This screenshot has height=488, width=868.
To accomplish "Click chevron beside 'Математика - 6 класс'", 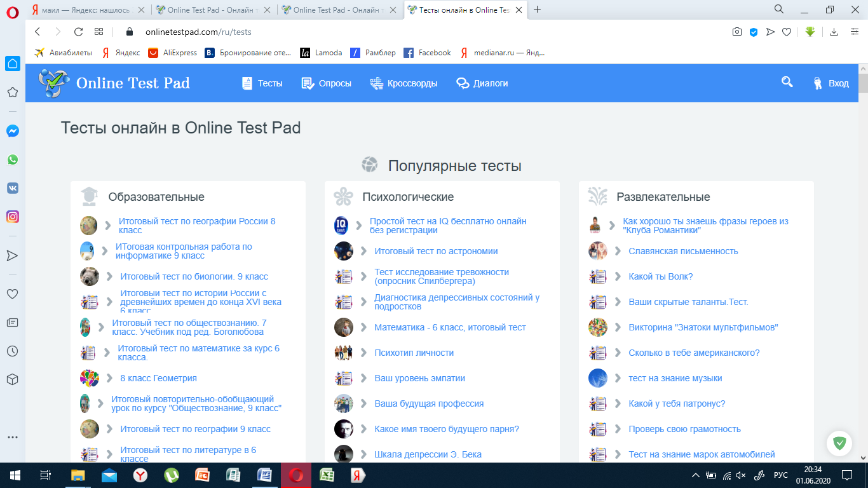I will pos(363,327).
